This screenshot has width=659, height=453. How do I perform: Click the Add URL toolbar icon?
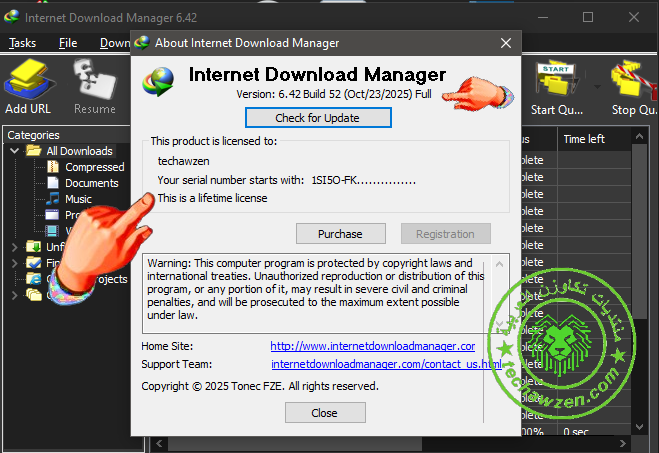click(28, 87)
